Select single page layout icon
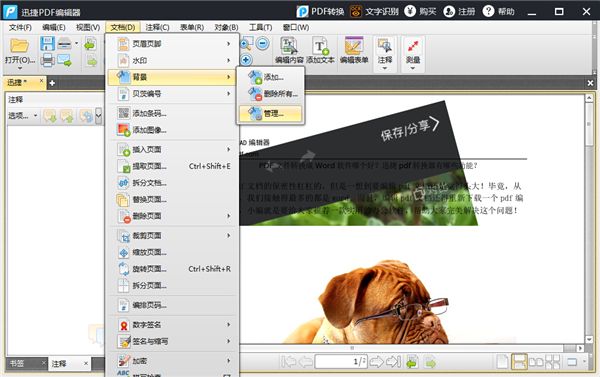The image size is (600, 377). (x=502, y=362)
